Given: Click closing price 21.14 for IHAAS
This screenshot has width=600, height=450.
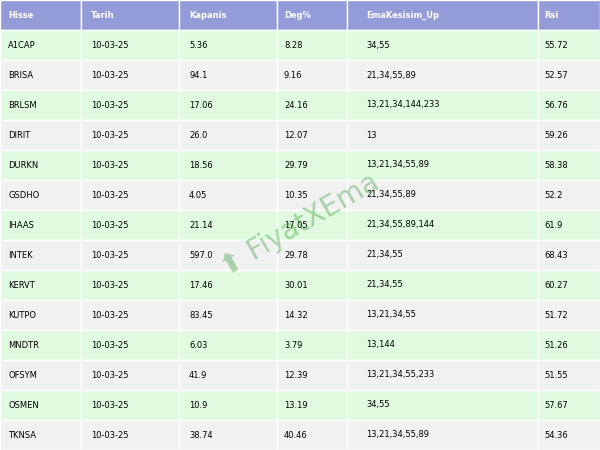Looking at the screenshot, I should point(201,225).
